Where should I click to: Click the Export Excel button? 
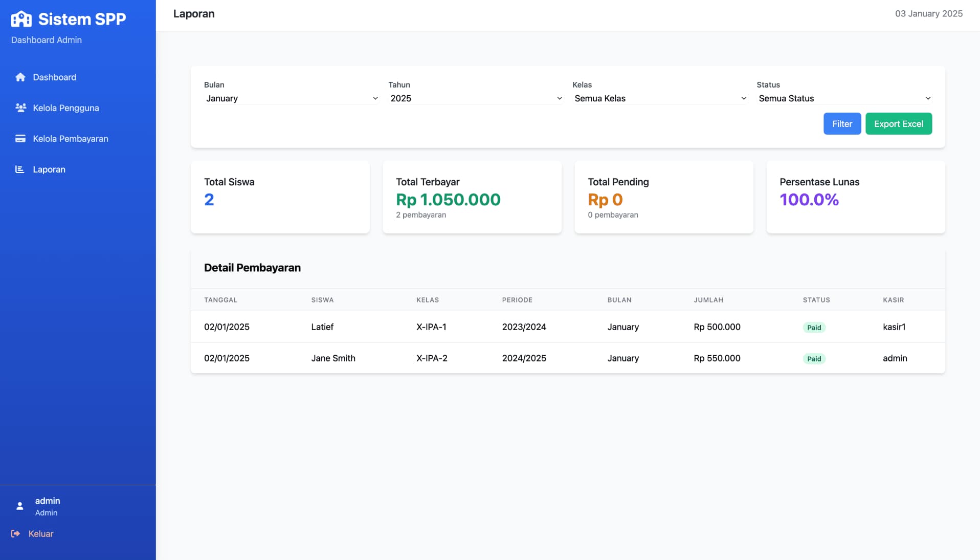click(x=899, y=124)
